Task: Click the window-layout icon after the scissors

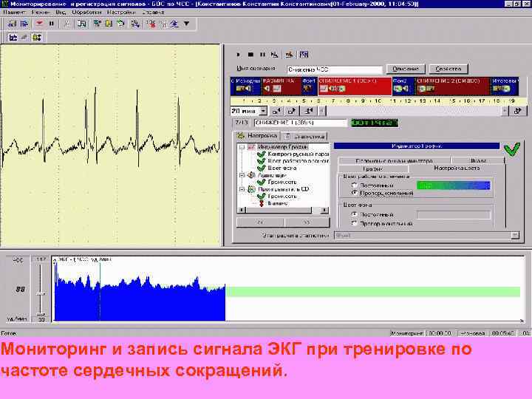Action: 82,24
